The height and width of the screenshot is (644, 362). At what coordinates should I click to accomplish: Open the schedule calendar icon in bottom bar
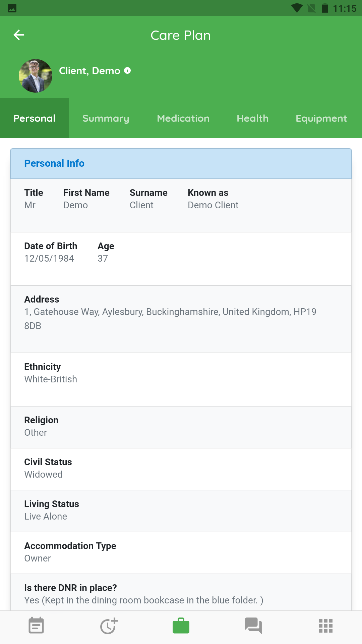coord(36,626)
